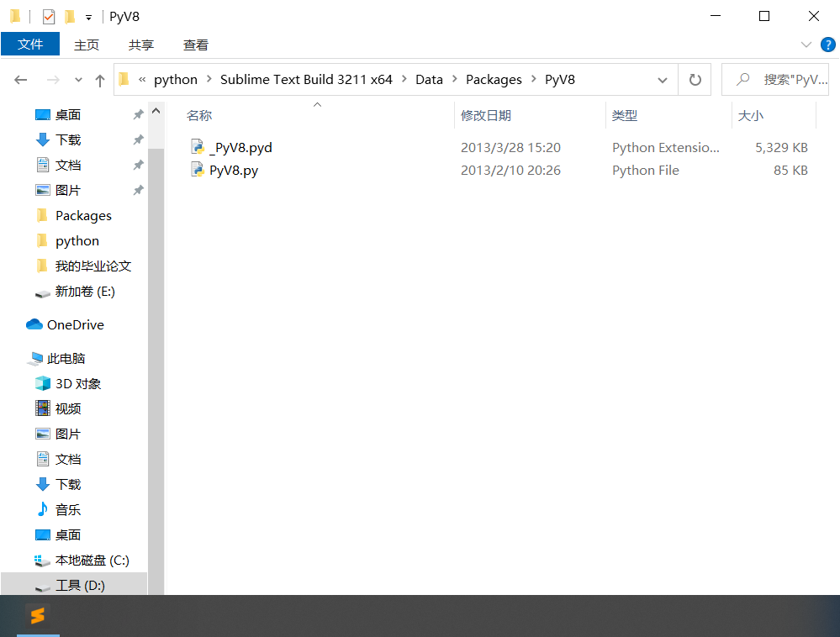Click the PyV8 breadcrumb segment
The image size is (840, 637).
coord(560,79)
